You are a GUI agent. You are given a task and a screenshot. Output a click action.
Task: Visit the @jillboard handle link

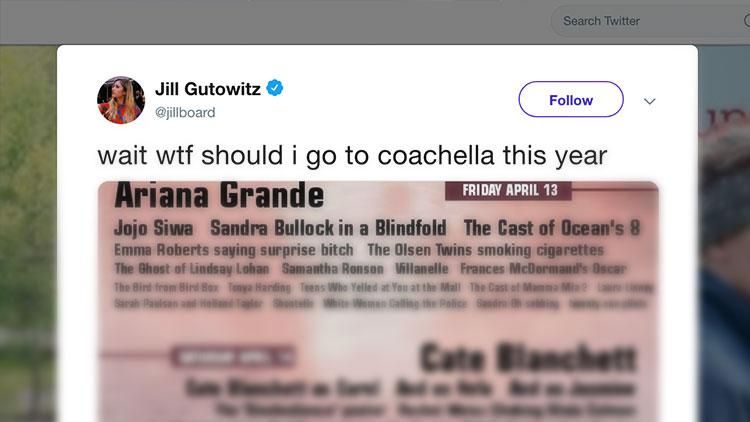tap(185, 112)
